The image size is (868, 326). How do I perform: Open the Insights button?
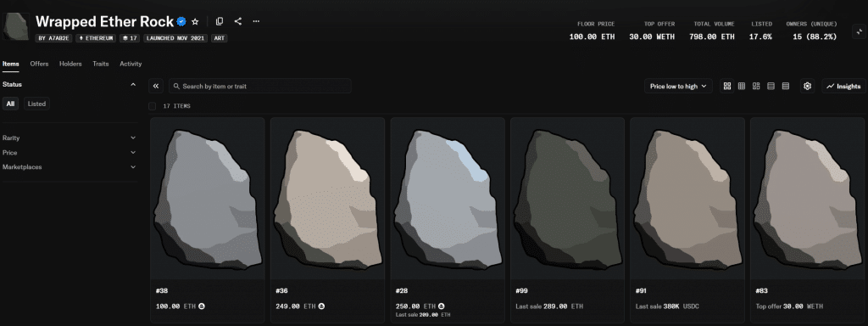(843, 86)
